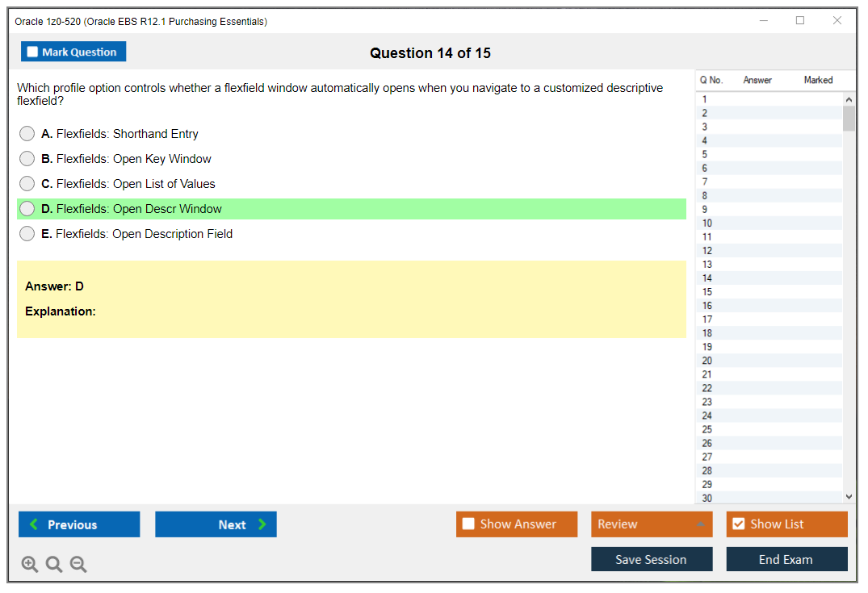Open question 7 from the list

click(x=705, y=182)
